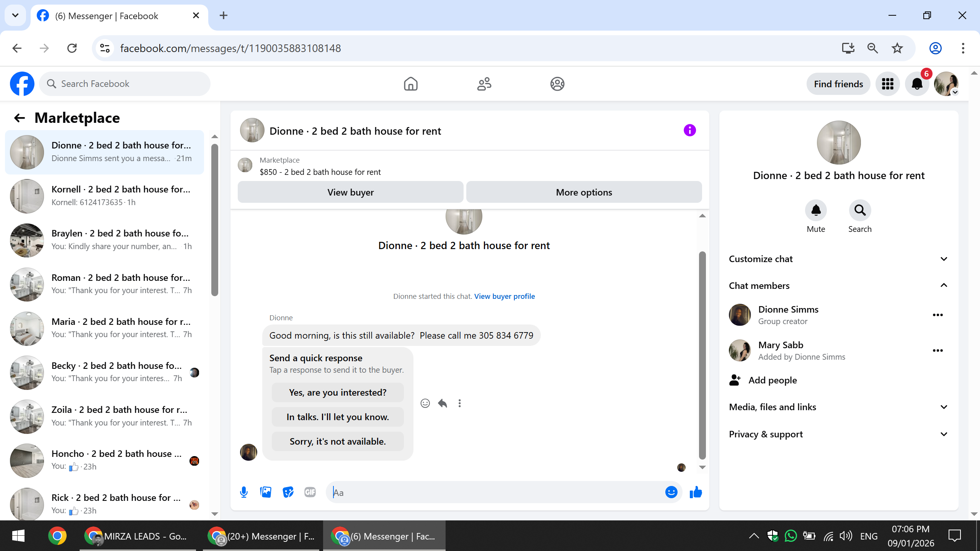
Task: Click the View buyer button
Action: [350, 192]
